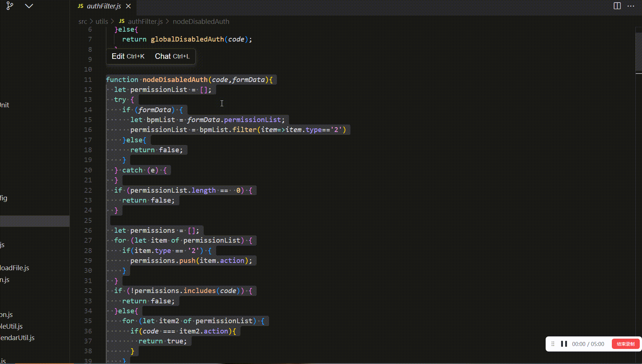Screen dimensions: 642x364
Task: Click the 'function nodeDisabledAuth' declaration line
Action: 189,79
